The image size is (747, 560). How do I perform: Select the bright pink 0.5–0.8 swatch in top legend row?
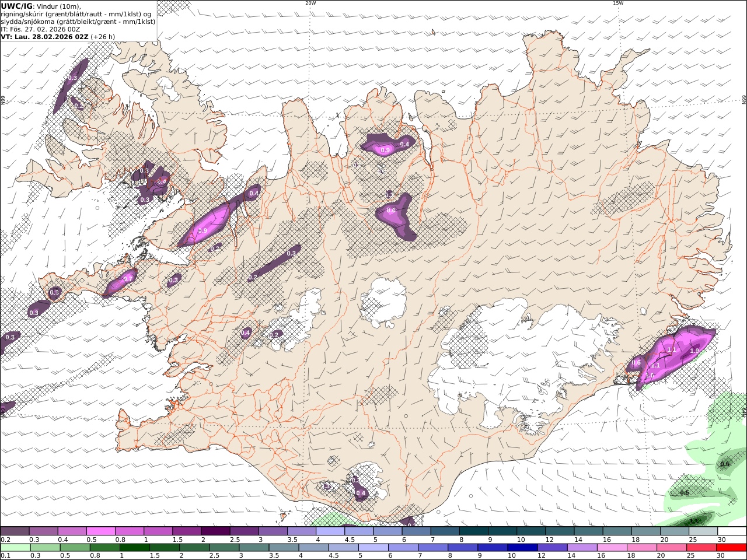(x=100, y=531)
